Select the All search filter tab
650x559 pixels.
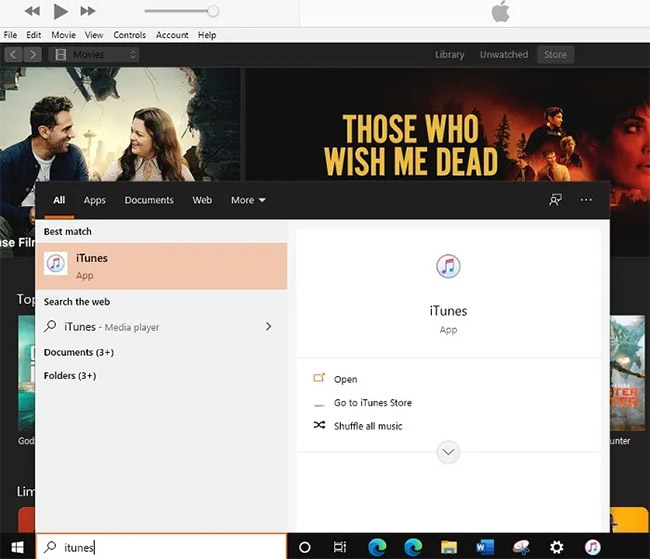click(59, 200)
